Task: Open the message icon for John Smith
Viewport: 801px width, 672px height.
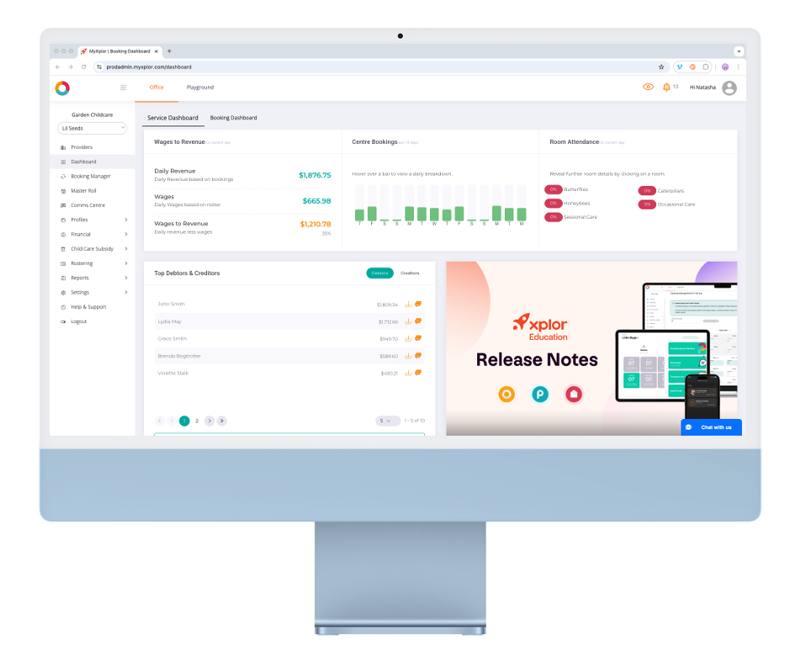Action: point(418,304)
